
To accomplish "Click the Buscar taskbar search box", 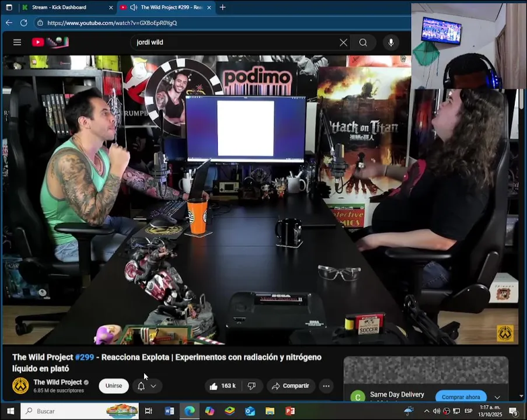I will tap(80, 411).
